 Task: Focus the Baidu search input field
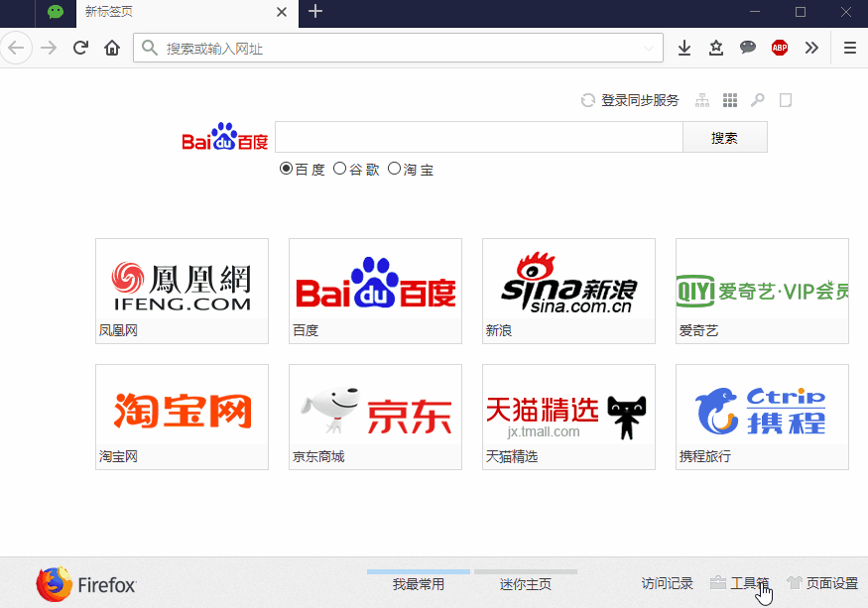pyautogui.click(x=479, y=137)
